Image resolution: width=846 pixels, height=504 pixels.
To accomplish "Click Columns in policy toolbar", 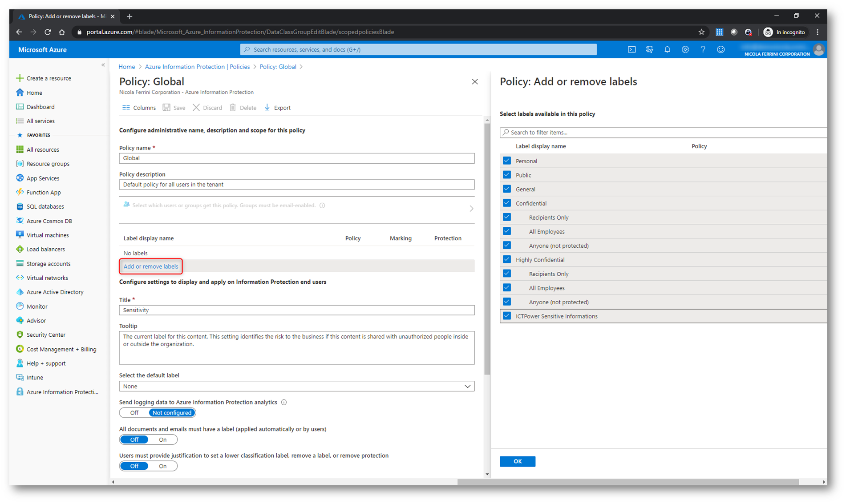I will pyautogui.click(x=139, y=108).
